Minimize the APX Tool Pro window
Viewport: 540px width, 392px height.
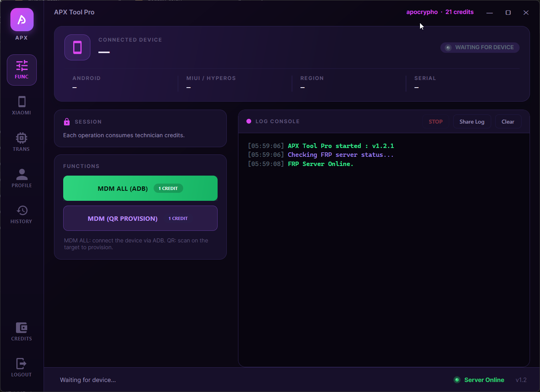490,13
